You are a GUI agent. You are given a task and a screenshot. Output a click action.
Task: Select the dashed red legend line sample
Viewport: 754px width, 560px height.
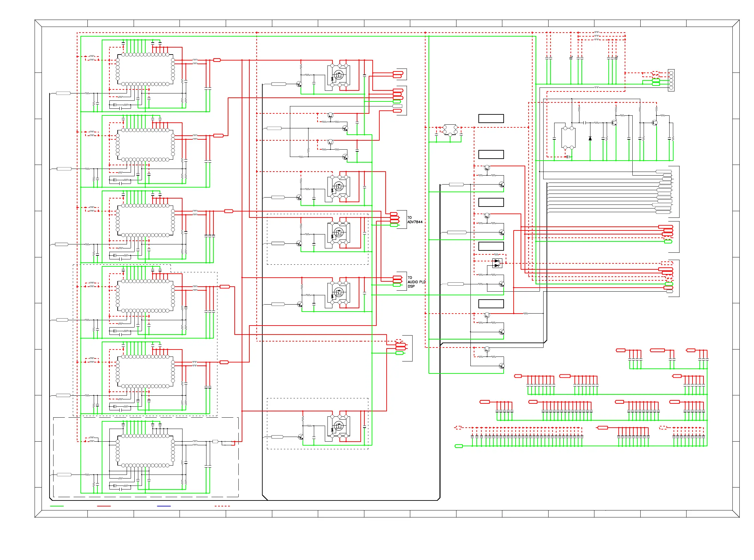tap(222, 506)
